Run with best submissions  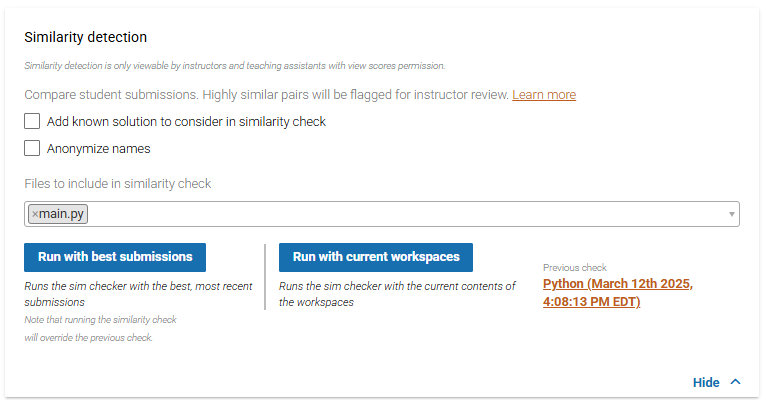point(115,257)
